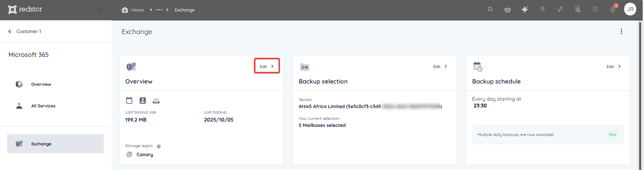
Task: Open the AI sparkle assistant icon
Action: (525, 9)
